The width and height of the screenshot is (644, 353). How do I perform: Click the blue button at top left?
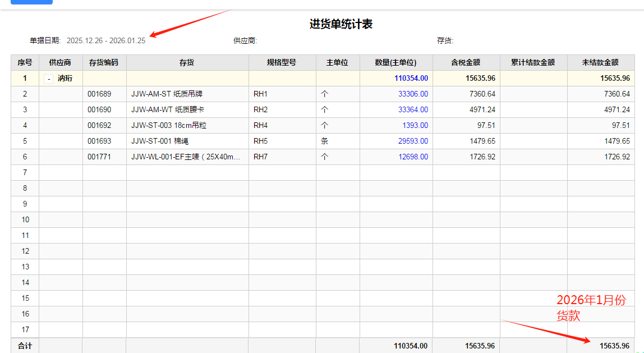coord(32,2)
